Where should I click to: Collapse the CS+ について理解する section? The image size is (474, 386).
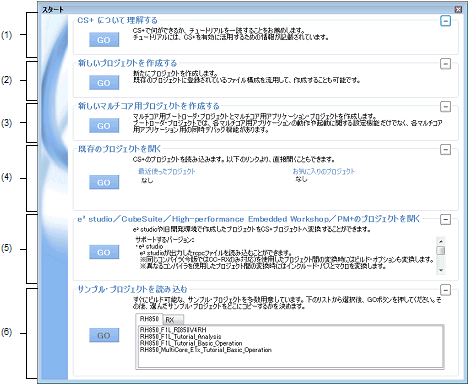click(445, 21)
